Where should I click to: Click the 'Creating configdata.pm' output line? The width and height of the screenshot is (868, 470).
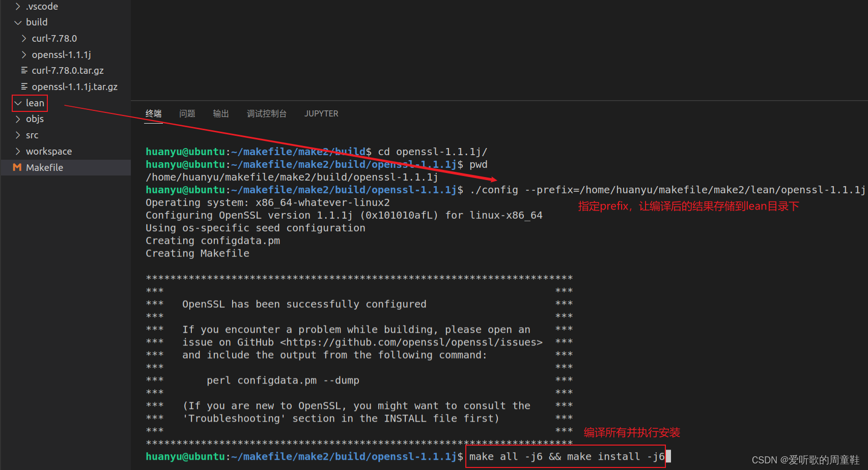tap(213, 241)
